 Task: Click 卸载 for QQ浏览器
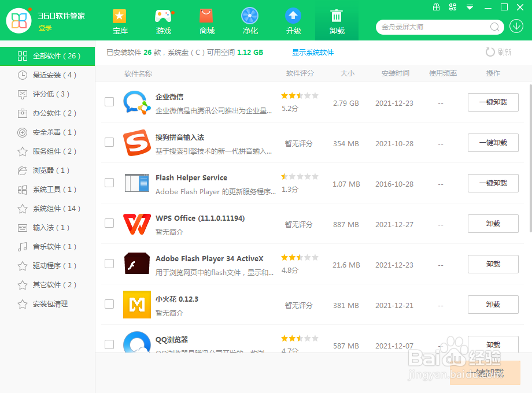(493, 344)
